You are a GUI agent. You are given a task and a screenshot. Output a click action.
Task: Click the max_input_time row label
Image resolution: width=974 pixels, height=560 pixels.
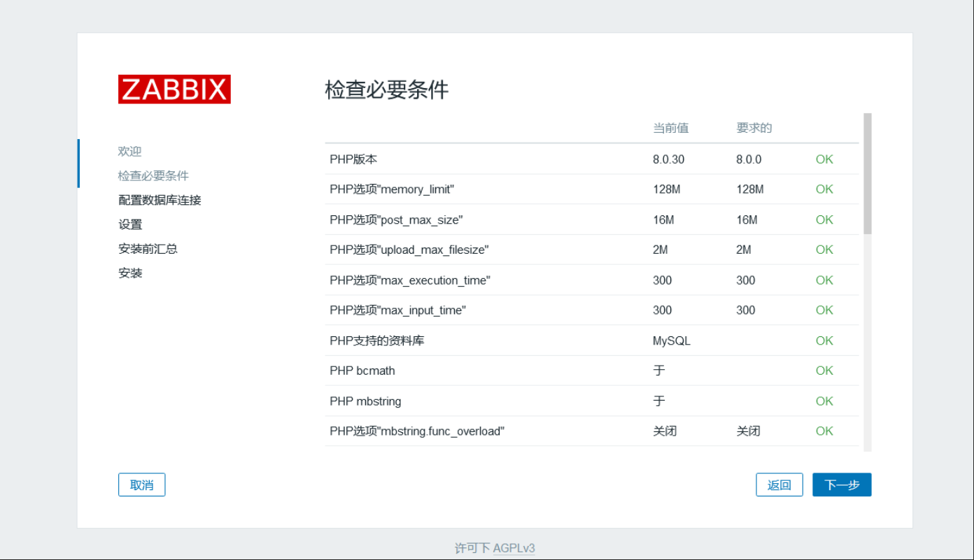coord(397,310)
